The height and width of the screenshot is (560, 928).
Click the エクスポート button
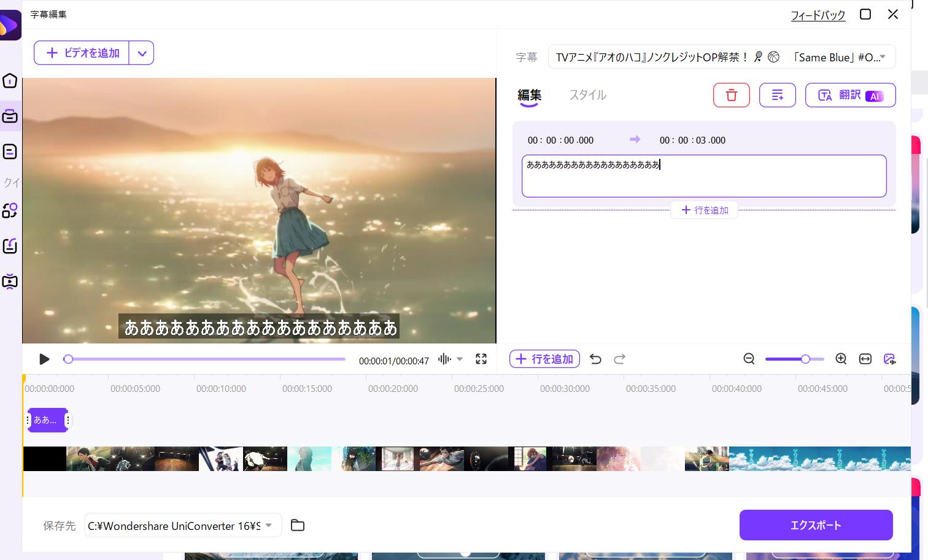pyautogui.click(x=816, y=525)
